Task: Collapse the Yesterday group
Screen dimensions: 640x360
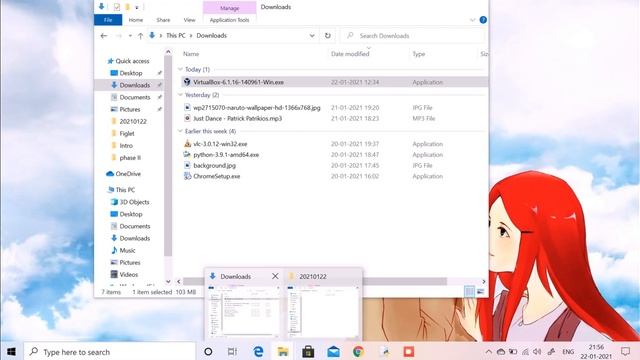Action: click(180, 95)
